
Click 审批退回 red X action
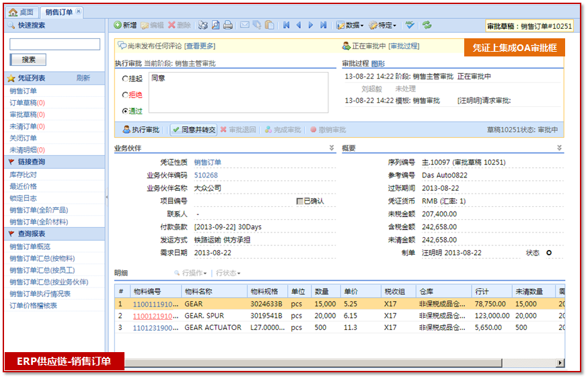click(238, 130)
